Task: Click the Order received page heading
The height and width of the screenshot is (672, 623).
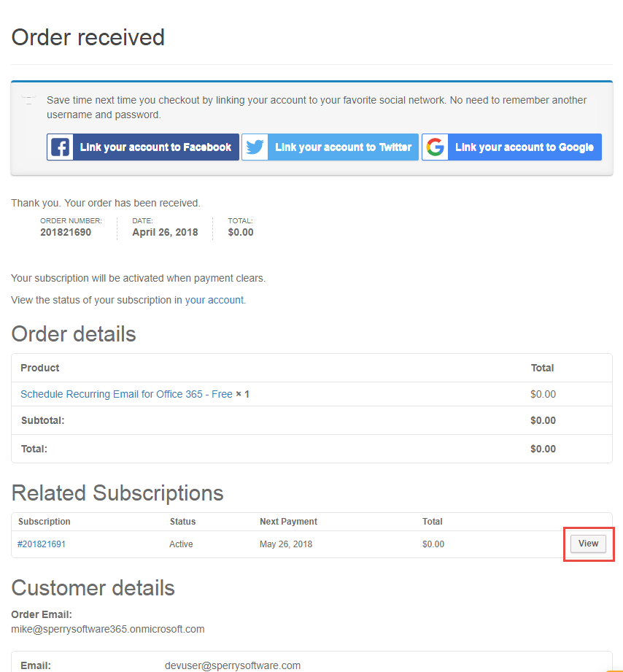Action: point(88,37)
